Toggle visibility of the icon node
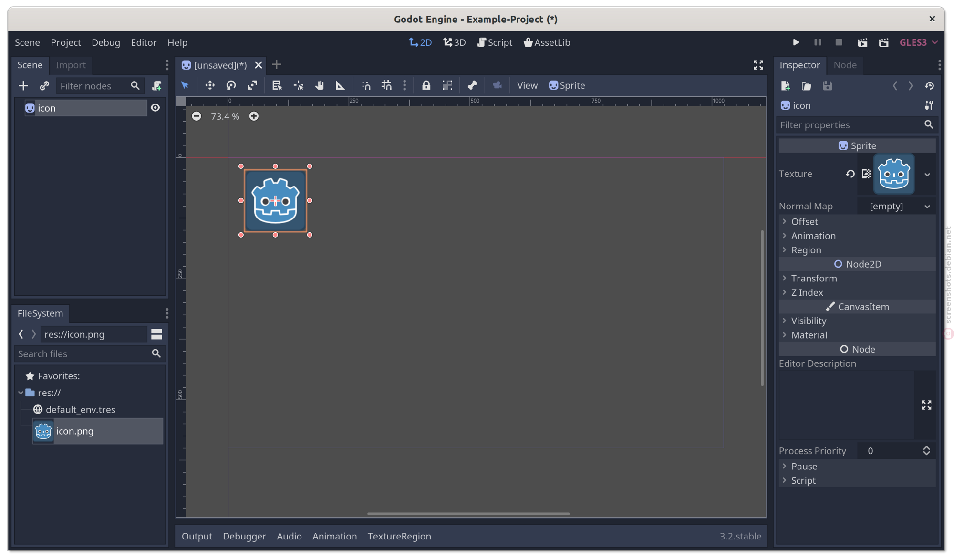Viewport: 954px width, 560px height. (156, 108)
